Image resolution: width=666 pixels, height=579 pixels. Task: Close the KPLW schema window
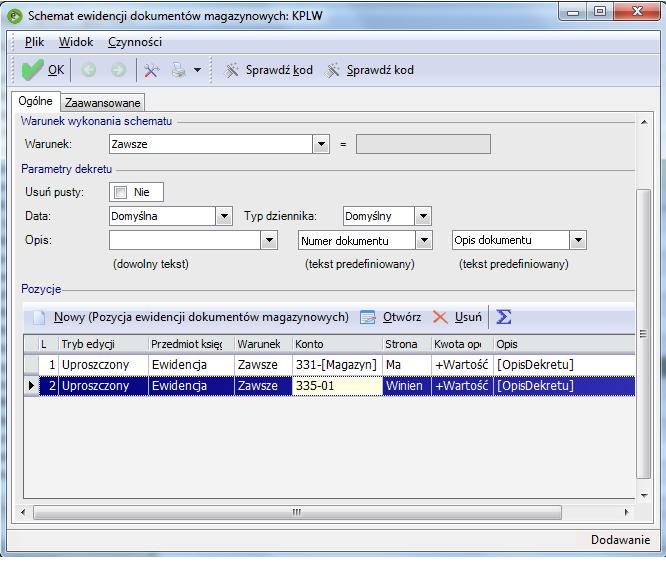[x=637, y=11]
